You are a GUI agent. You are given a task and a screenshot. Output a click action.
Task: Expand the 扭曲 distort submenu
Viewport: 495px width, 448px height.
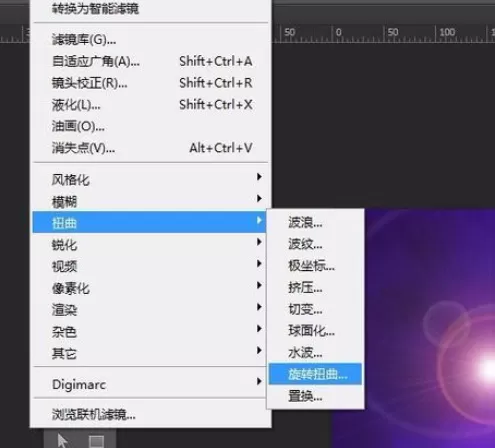click(149, 222)
